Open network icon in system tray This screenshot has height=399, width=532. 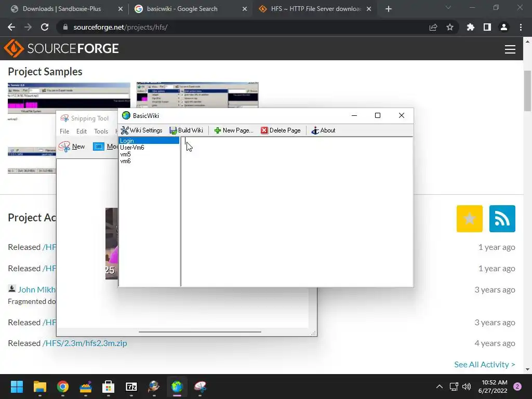pos(454,387)
